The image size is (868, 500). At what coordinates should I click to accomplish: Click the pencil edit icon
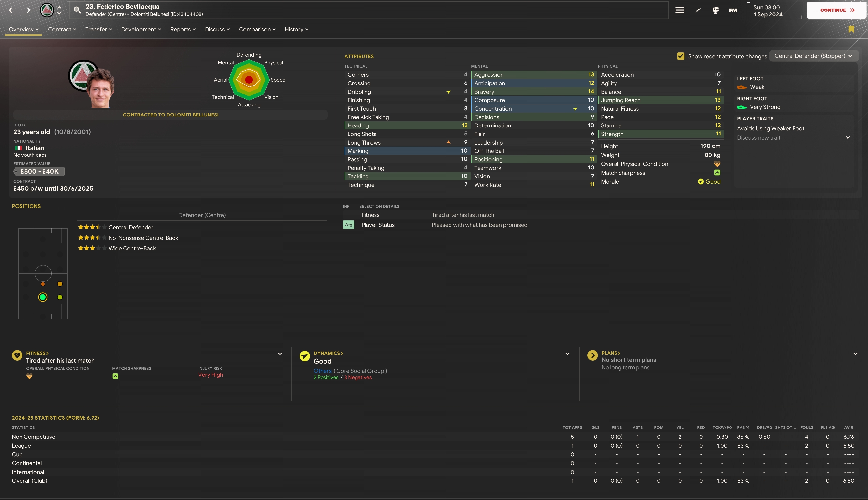[x=698, y=10]
